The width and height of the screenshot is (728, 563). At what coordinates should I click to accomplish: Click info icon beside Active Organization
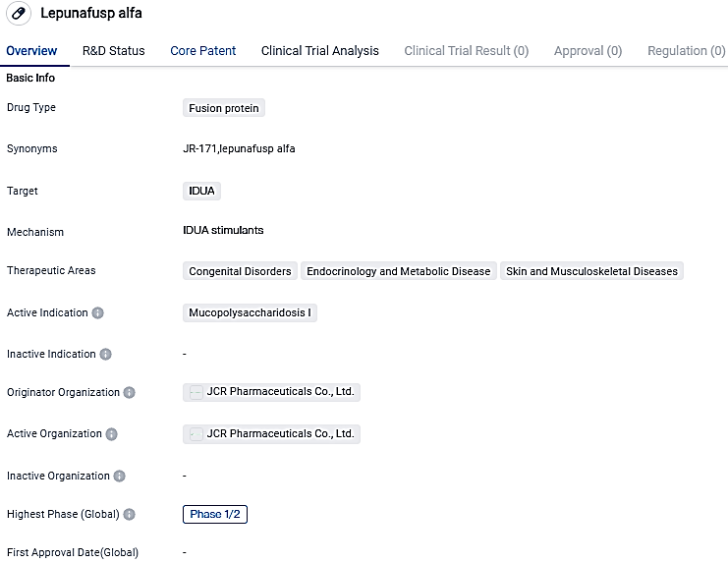tap(112, 434)
